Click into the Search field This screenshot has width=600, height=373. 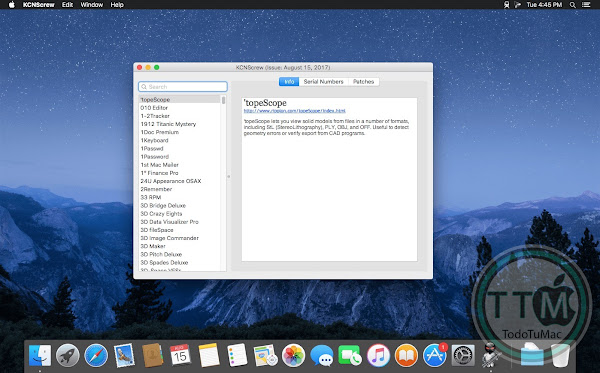[x=183, y=87]
